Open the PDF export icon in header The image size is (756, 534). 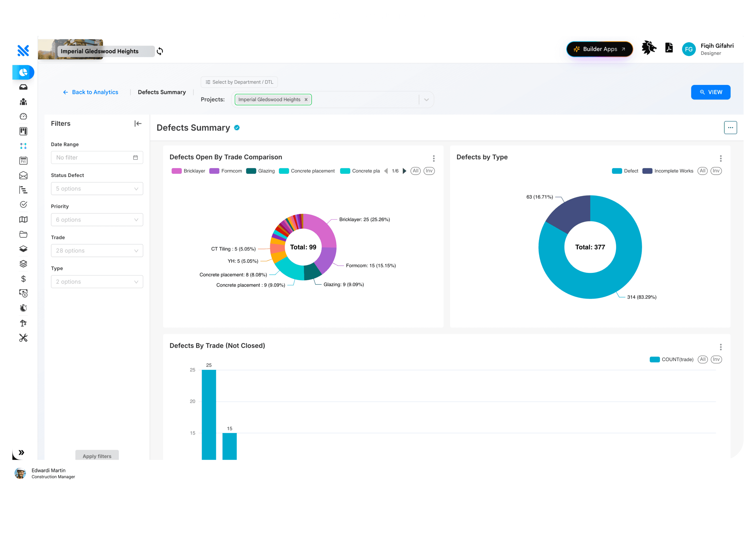point(669,48)
